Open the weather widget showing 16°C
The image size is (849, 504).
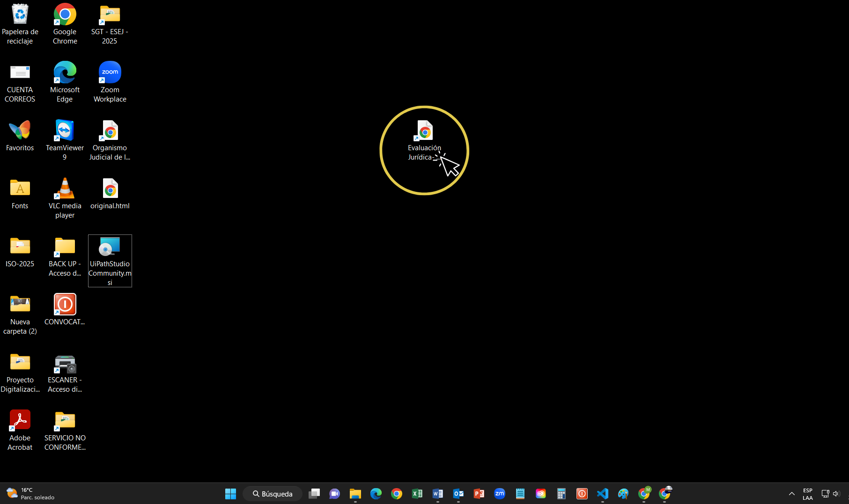30,494
